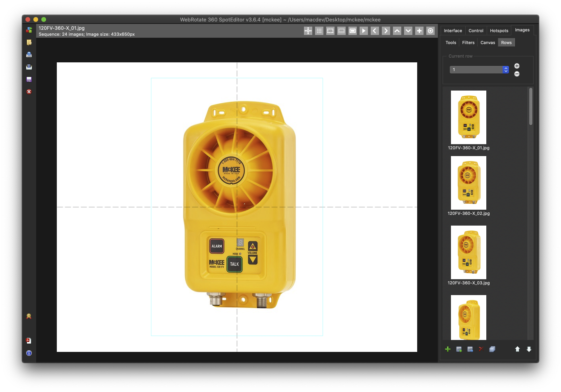The height and width of the screenshot is (392, 561).
Task: Select the Rows sub-tab
Action: [506, 42]
